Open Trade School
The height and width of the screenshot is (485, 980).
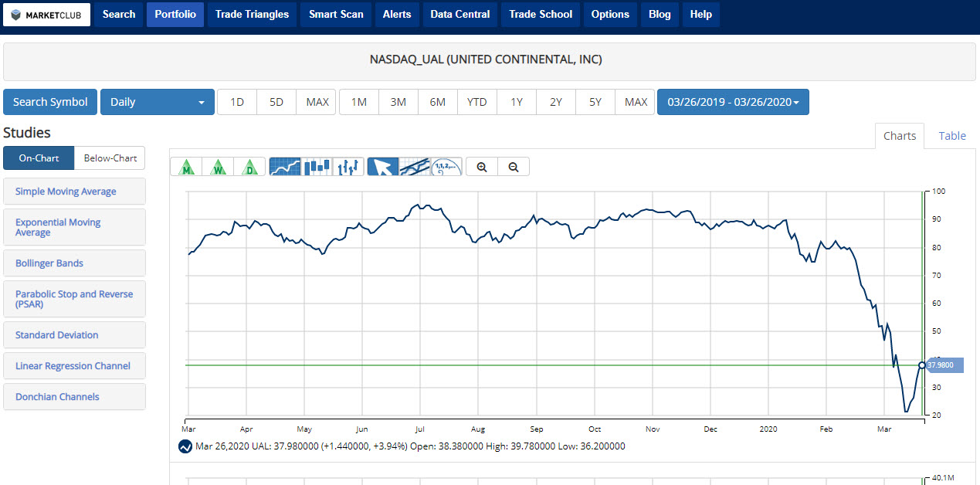tap(541, 15)
